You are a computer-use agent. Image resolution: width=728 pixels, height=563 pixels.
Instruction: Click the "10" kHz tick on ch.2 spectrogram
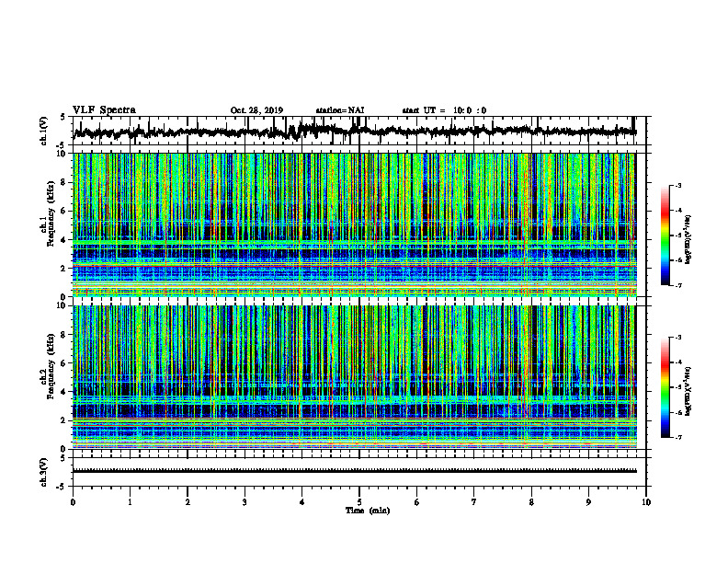pyautogui.click(x=63, y=305)
